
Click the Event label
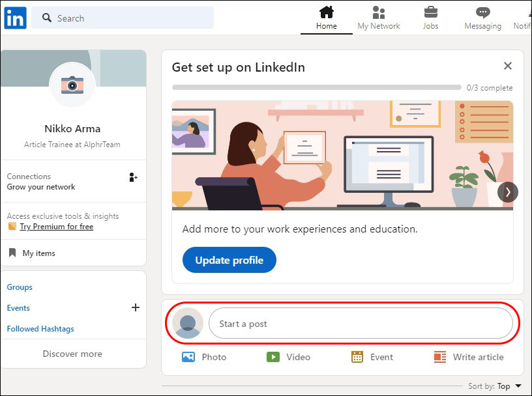[381, 357]
